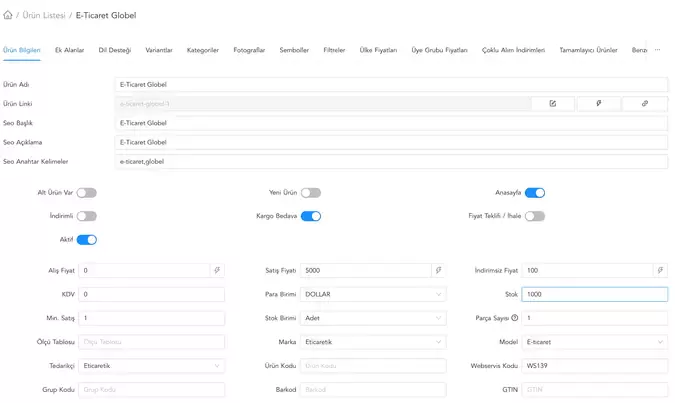The image size is (675, 403).
Task: Click the link chain icon beside Ürün Linki
Action: [645, 103]
